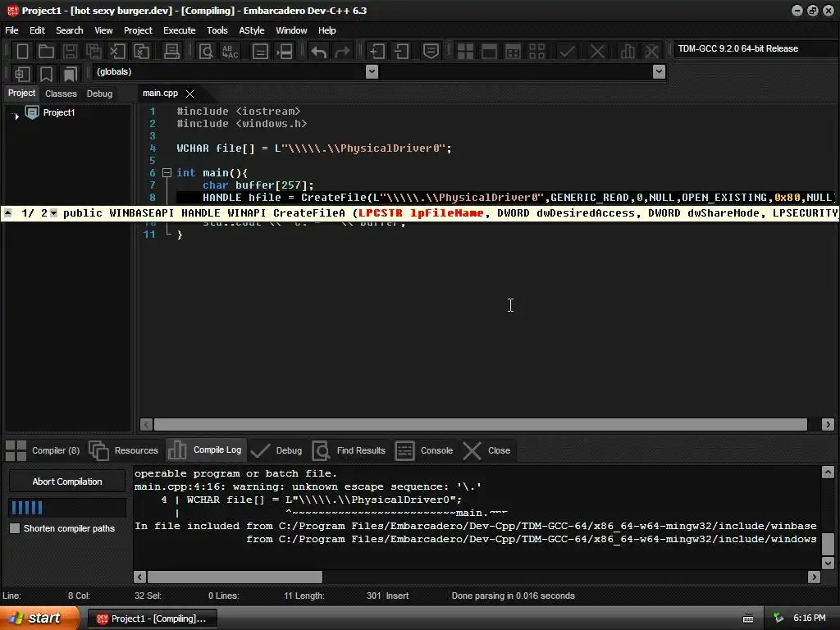The width and height of the screenshot is (840, 630).
Task: Click the Find magnifier toolbar icon
Action: (x=206, y=52)
